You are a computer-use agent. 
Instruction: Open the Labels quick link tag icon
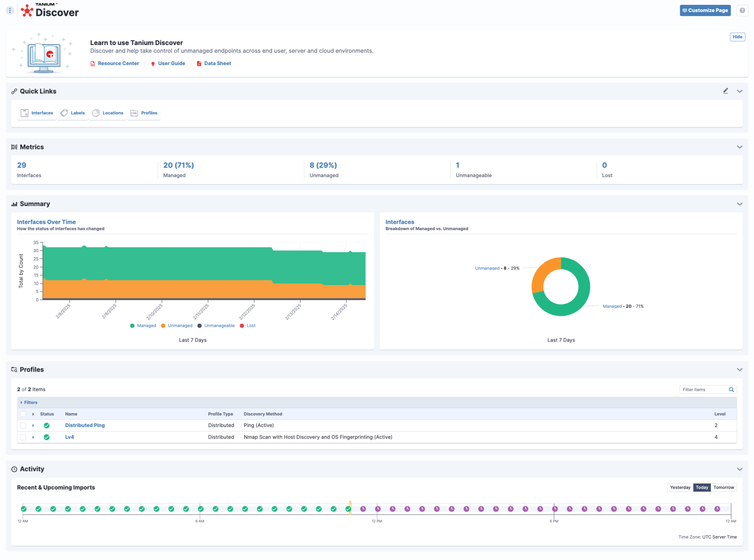tap(64, 113)
